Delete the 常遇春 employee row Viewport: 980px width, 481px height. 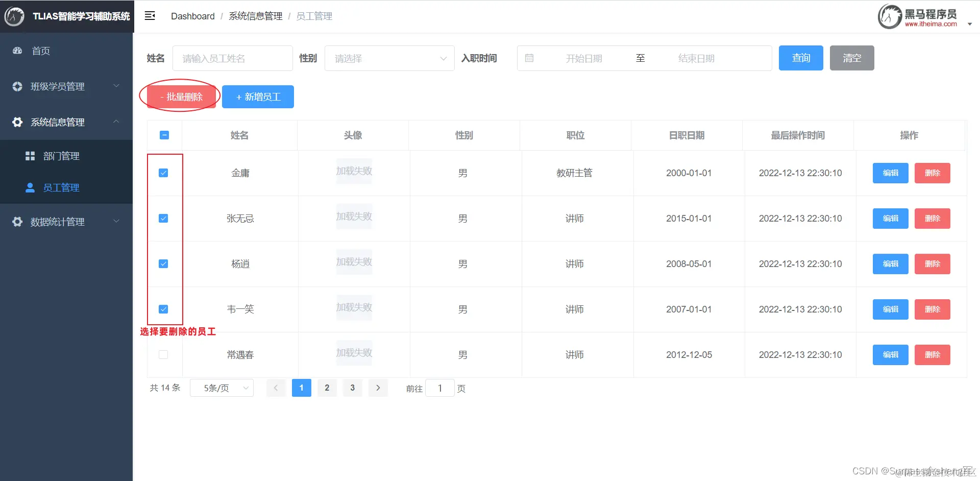click(x=933, y=355)
